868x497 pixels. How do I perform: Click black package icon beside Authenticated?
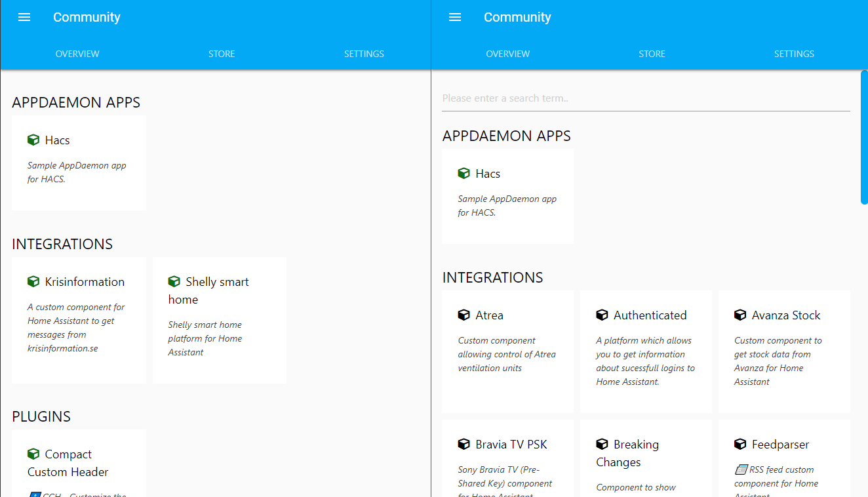pyautogui.click(x=602, y=315)
